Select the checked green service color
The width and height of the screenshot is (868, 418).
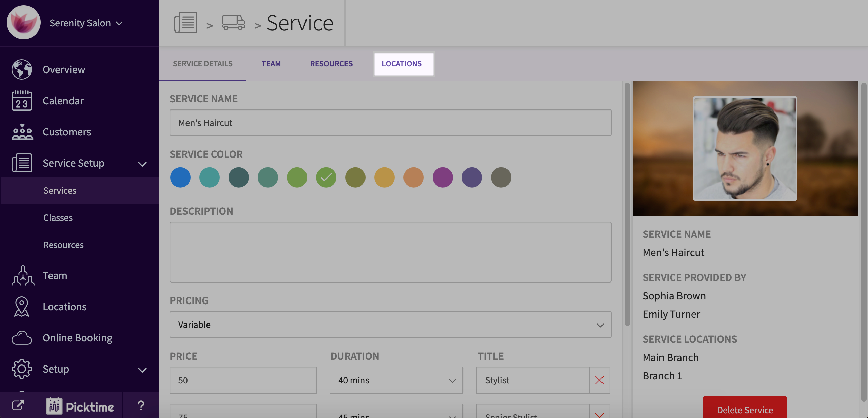pos(326,177)
